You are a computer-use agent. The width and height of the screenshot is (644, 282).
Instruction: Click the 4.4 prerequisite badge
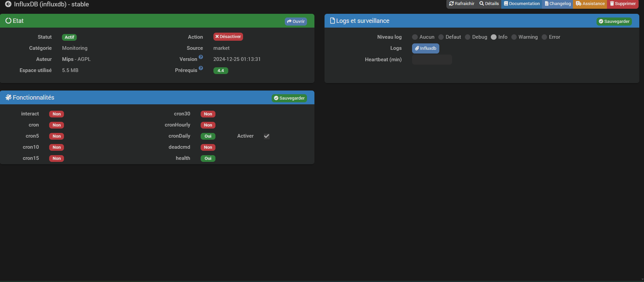221,71
